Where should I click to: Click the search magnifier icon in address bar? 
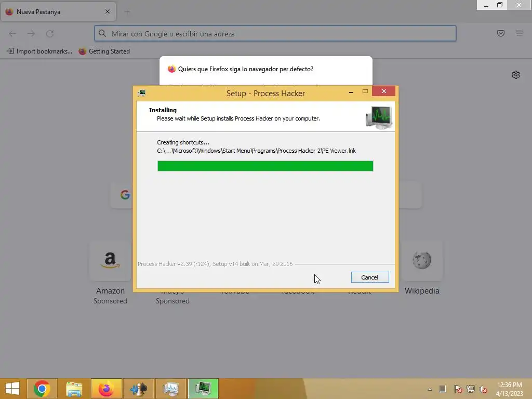tap(102, 33)
